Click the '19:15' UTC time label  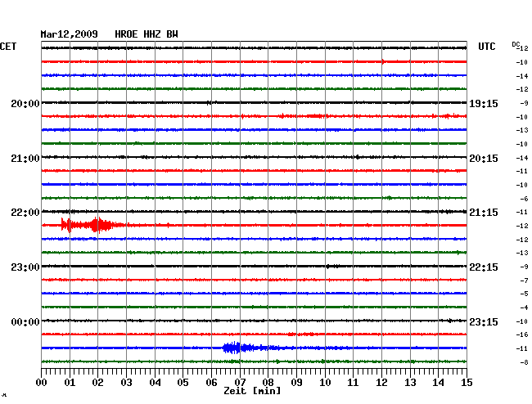point(484,103)
